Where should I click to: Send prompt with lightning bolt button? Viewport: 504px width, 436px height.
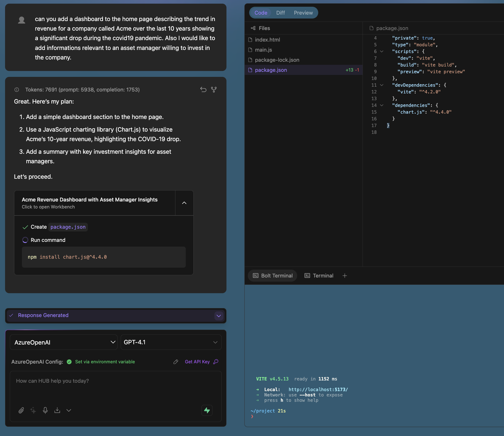point(207,410)
